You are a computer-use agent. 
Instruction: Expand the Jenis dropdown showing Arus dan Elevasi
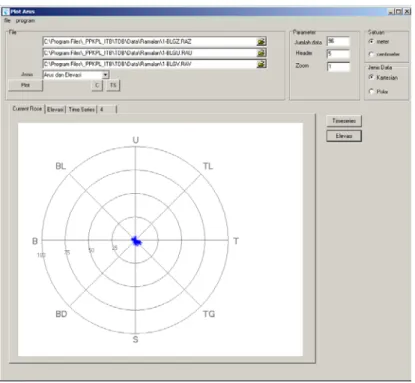[106, 75]
